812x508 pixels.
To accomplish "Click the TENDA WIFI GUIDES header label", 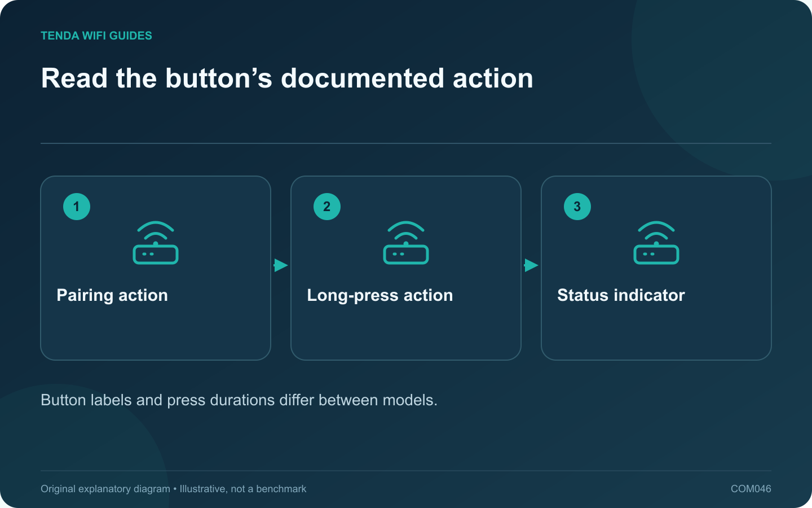I will tap(96, 36).
